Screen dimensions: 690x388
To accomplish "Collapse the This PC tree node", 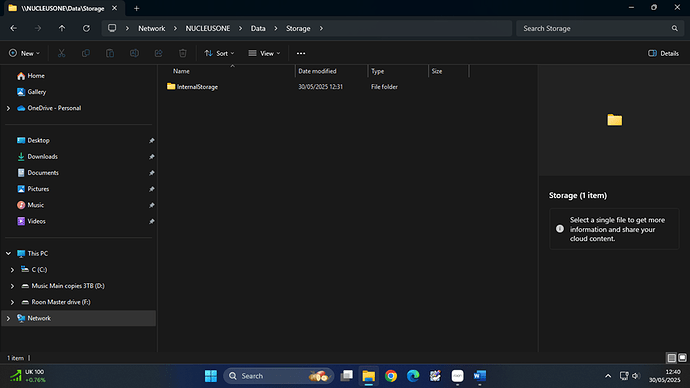I will click(x=8, y=253).
